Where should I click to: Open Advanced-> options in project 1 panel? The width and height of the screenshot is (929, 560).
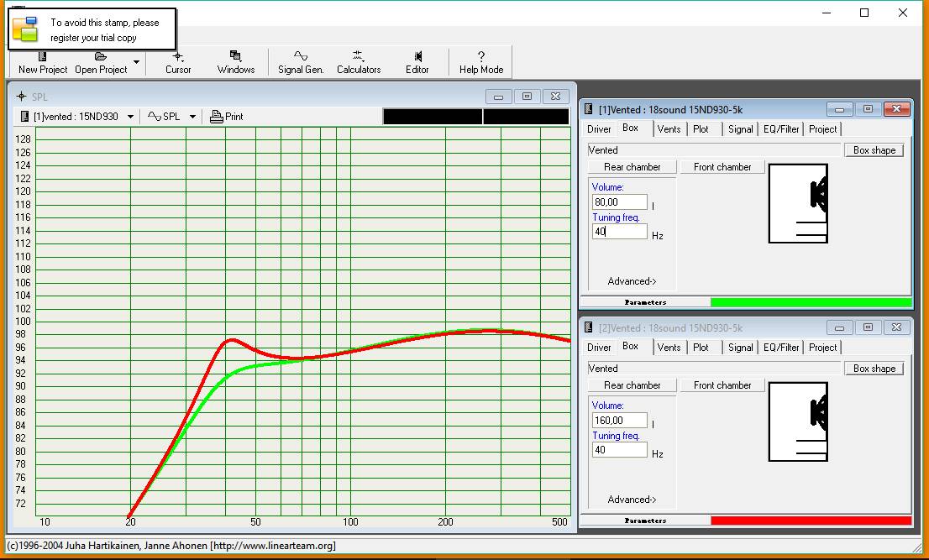[632, 281]
